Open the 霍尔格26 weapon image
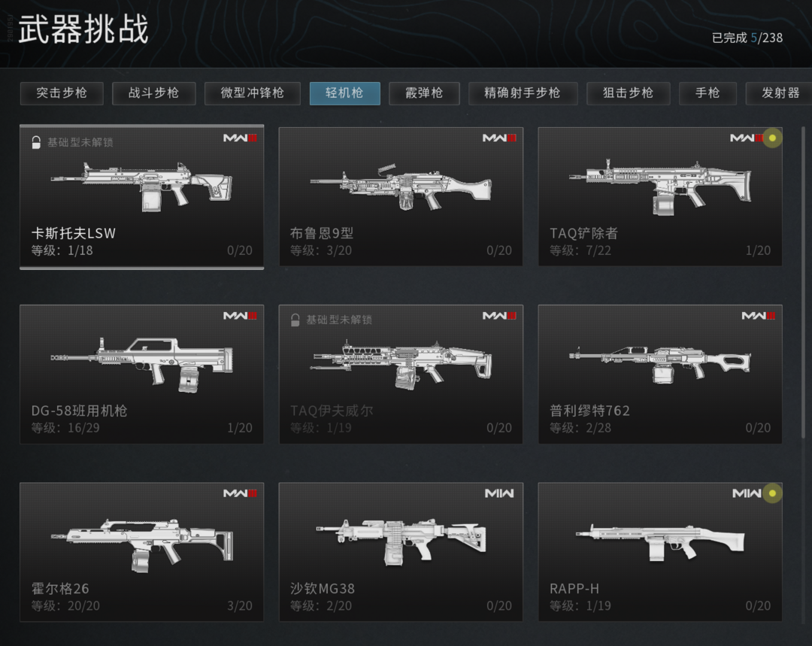This screenshot has height=646, width=812. (x=142, y=545)
